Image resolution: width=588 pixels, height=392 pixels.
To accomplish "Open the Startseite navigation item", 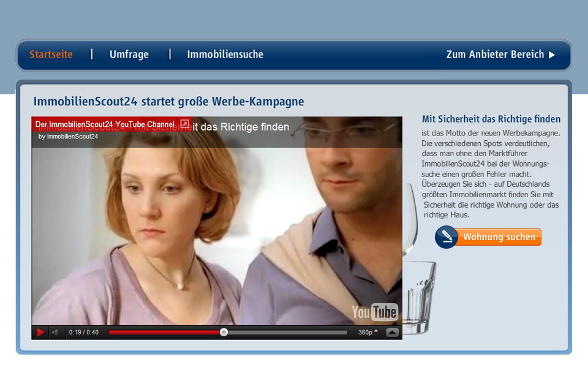I will [51, 55].
